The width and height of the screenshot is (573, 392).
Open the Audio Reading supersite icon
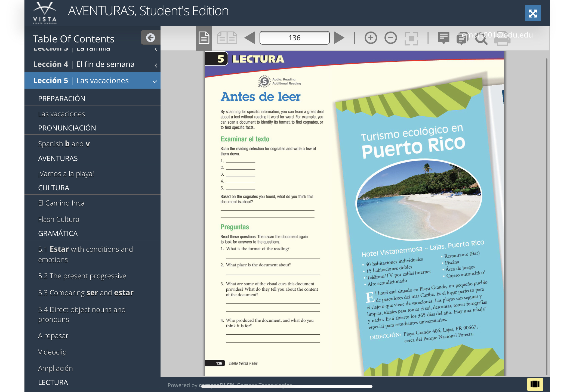(264, 81)
